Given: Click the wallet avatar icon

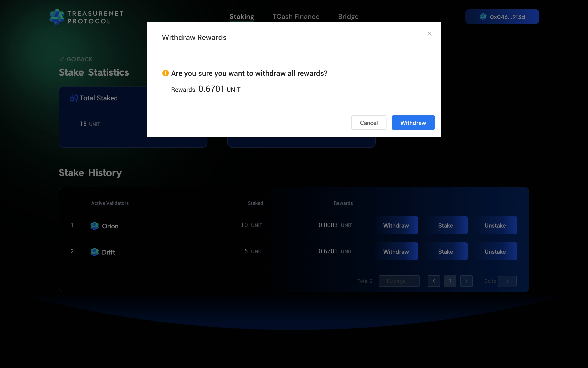Looking at the screenshot, I should pos(483,17).
